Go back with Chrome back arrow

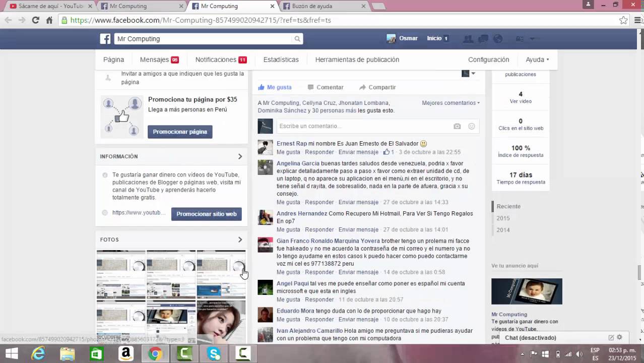coord(8,20)
